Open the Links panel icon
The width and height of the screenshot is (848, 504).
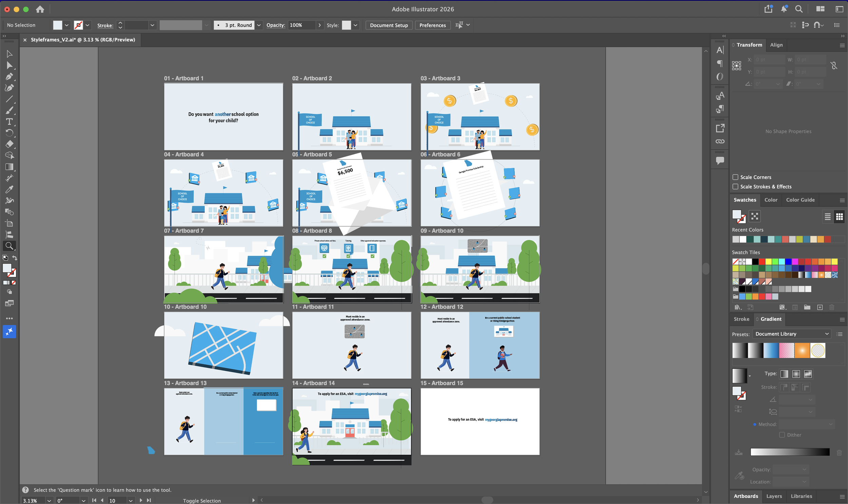click(720, 141)
